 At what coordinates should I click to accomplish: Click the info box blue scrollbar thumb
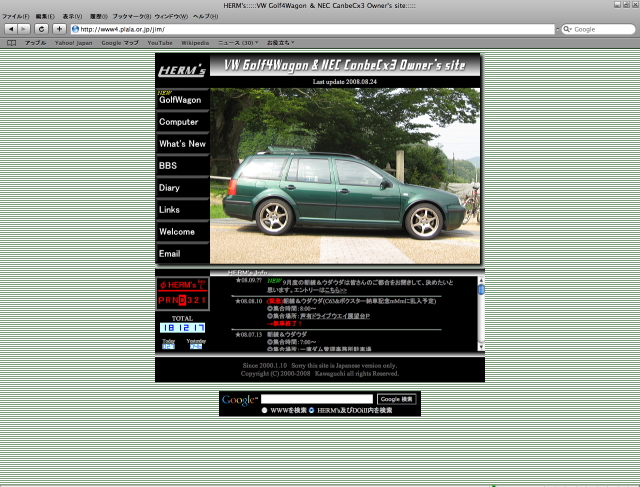pyautogui.click(x=481, y=289)
